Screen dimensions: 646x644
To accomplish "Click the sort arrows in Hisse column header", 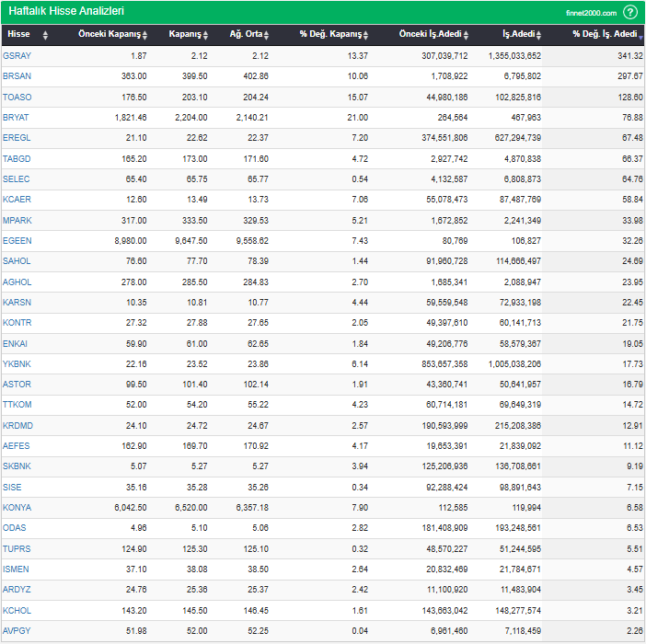I will click(45, 35).
